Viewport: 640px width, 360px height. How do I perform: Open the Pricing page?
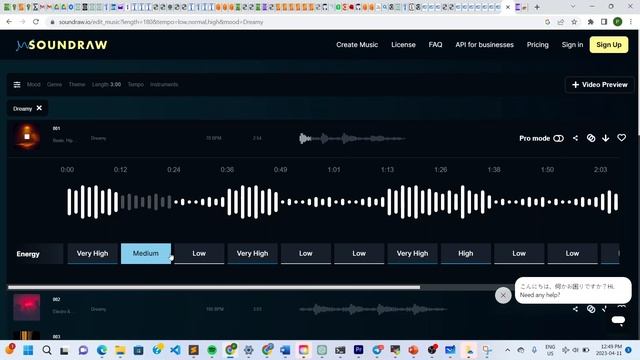pyautogui.click(x=538, y=45)
